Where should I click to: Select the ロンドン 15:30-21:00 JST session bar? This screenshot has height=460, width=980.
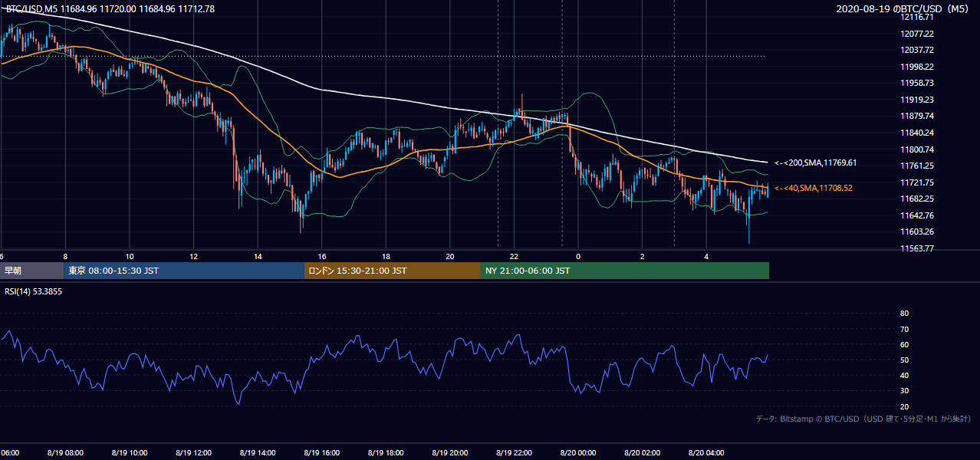pos(393,271)
